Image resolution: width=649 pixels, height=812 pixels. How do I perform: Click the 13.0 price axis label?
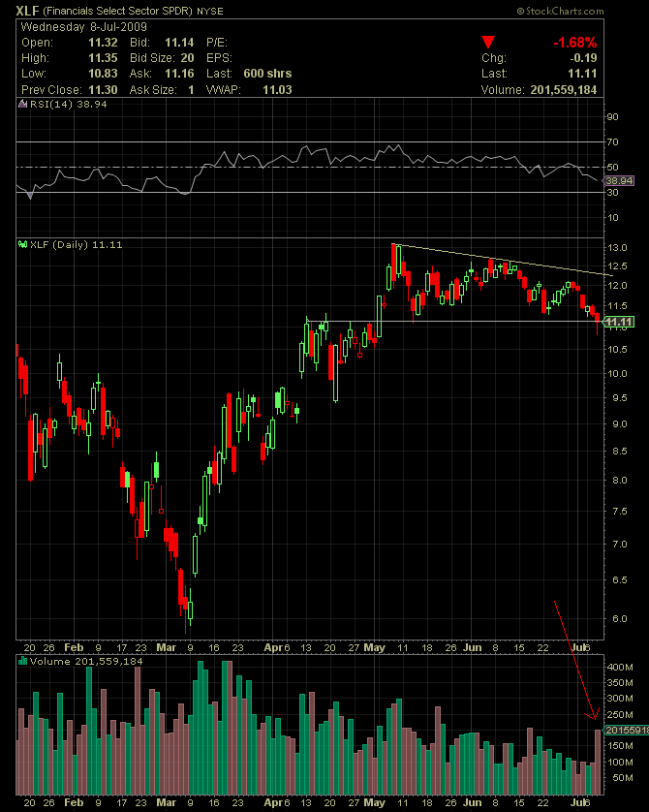tap(617, 247)
